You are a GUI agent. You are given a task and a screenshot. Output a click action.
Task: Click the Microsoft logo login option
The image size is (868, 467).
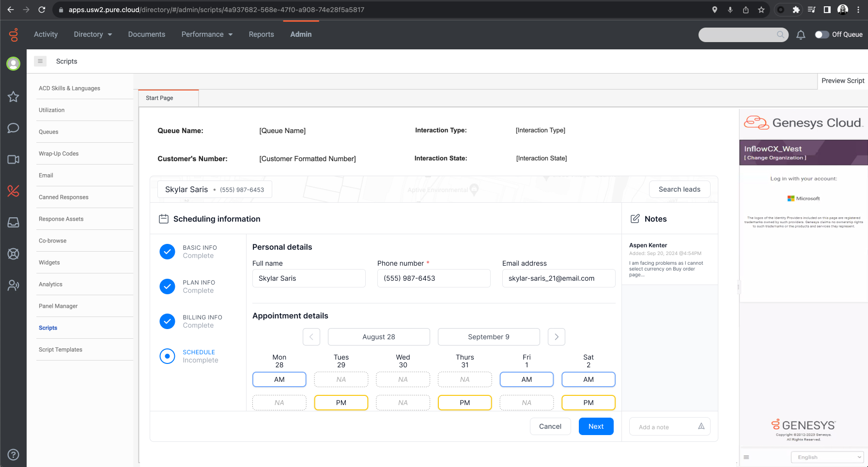pyautogui.click(x=804, y=198)
